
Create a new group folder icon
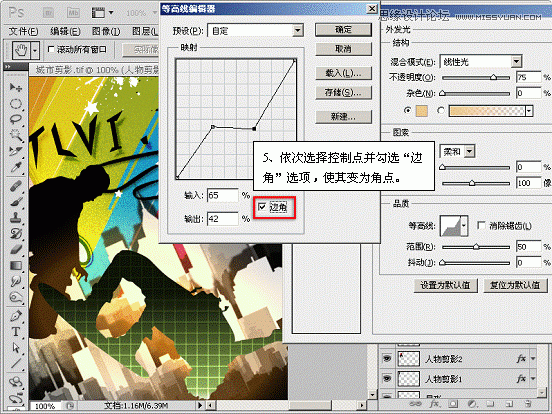point(490,404)
